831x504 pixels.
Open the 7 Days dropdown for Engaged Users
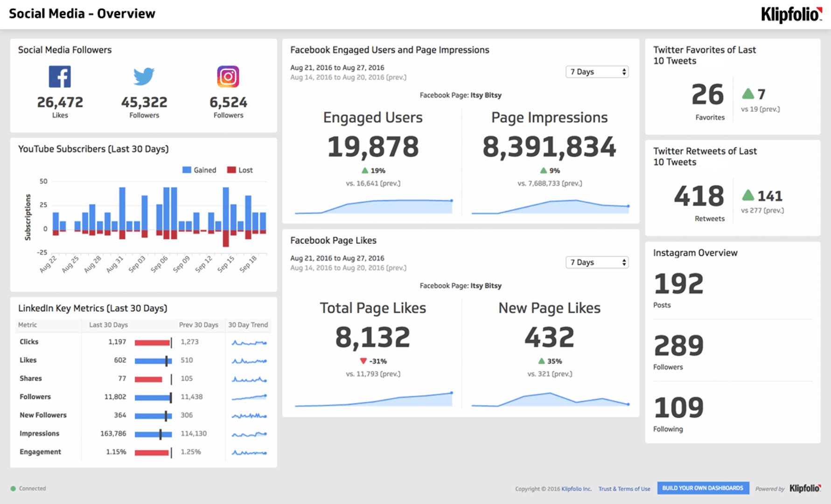click(x=597, y=71)
